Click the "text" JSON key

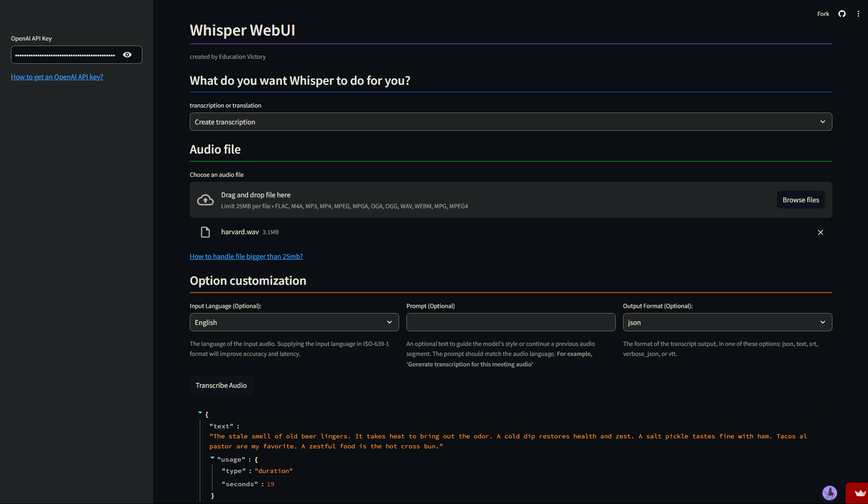click(x=221, y=426)
